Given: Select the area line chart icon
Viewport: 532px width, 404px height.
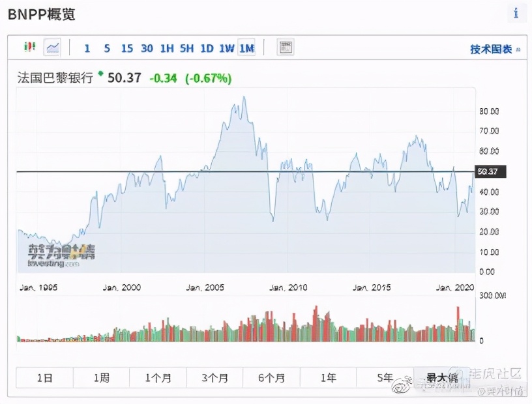Looking at the screenshot, I should pos(52,47).
